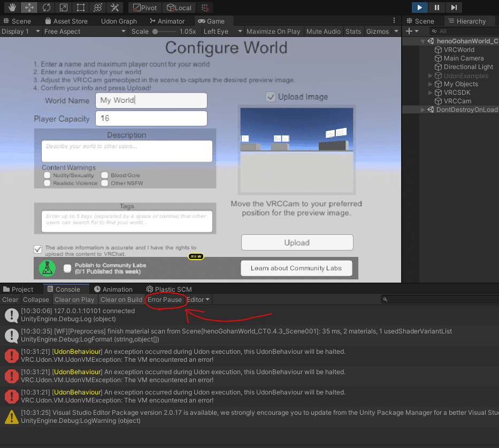
Task: Click the Upload button
Action: (x=297, y=242)
